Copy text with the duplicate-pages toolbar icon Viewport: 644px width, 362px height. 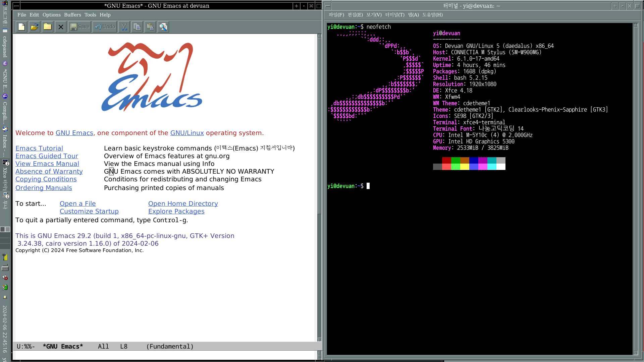[x=137, y=27]
